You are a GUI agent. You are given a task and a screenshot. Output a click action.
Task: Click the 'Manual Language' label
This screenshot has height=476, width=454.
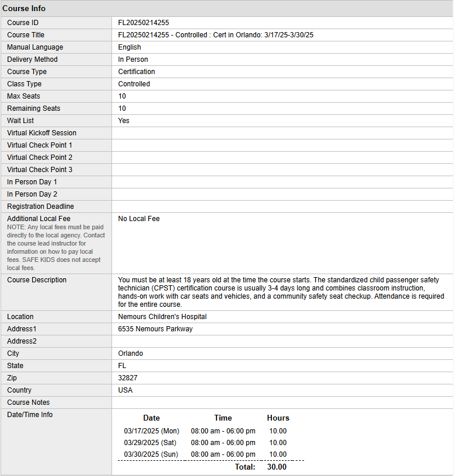pyautogui.click(x=35, y=47)
